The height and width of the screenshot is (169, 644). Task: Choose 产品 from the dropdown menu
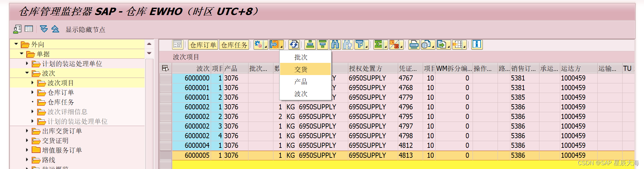305,81
